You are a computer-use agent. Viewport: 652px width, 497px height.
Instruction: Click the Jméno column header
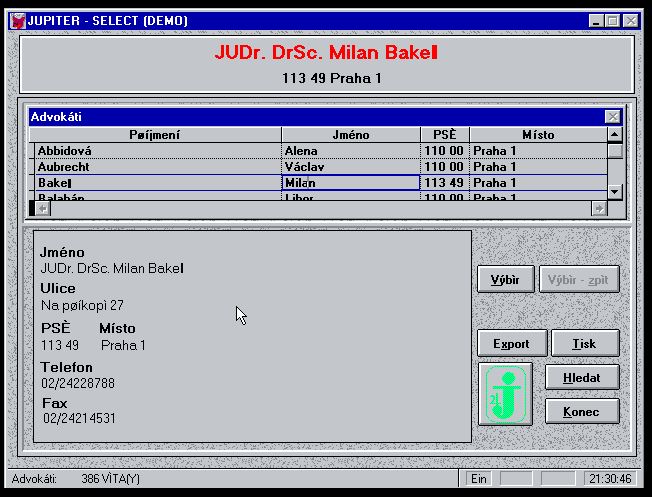click(350, 135)
